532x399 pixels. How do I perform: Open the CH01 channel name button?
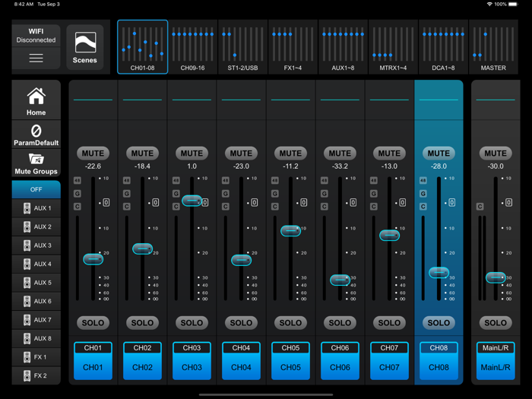tap(93, 361)
